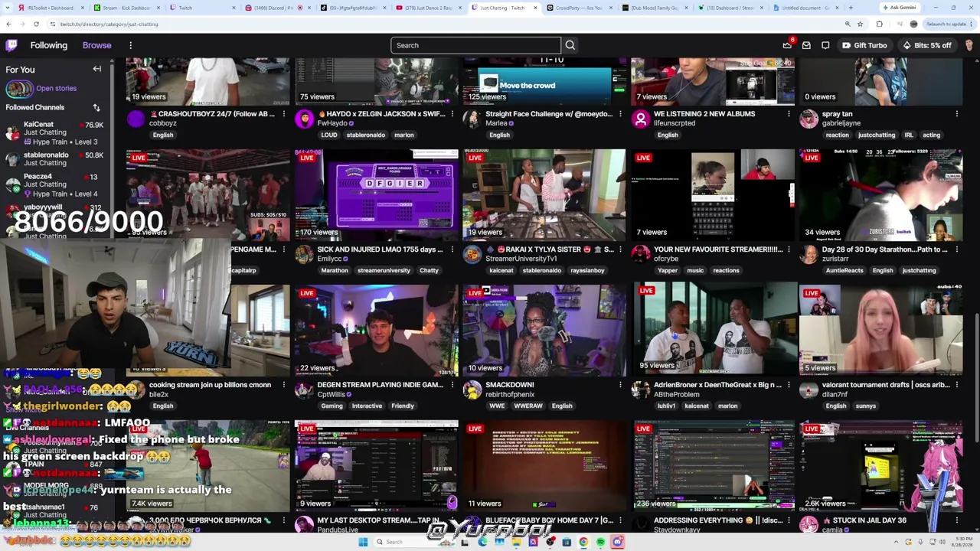Open the SICK AND INJURED stream thumbnail
The image size is (980, 551).
(x=376, y=194)
